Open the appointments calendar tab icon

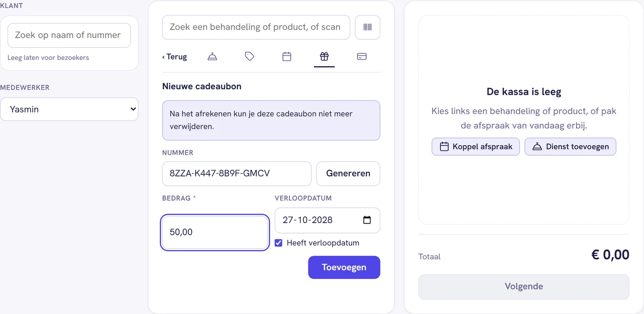(x=287, y=57)
